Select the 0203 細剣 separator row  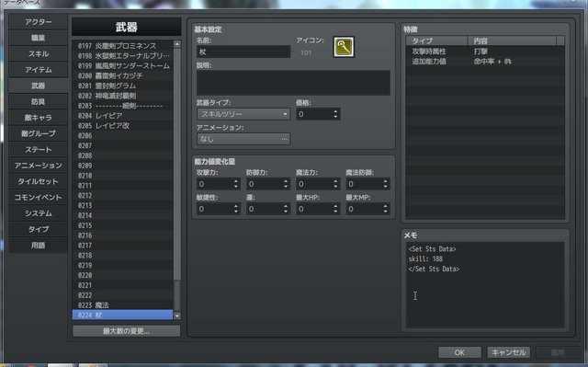click(122, 106)
